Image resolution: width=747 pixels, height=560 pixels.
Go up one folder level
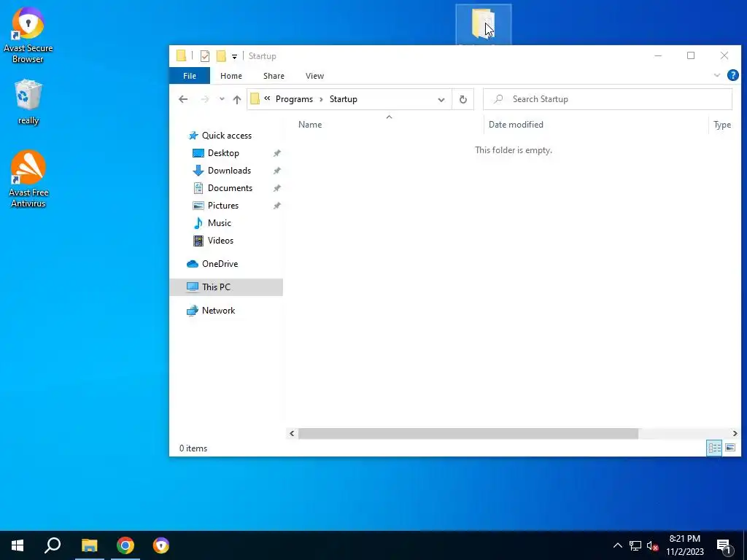(x=237, y=99)
